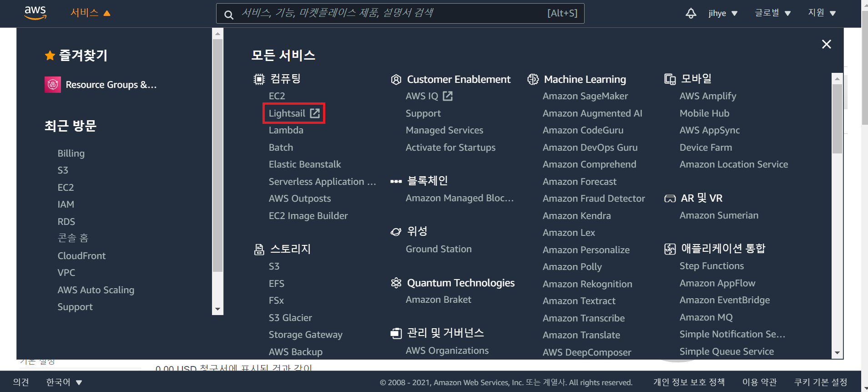Click the 의견 feedback button
Viewport: 868px width, 392px height.
[x=21, y=382]
